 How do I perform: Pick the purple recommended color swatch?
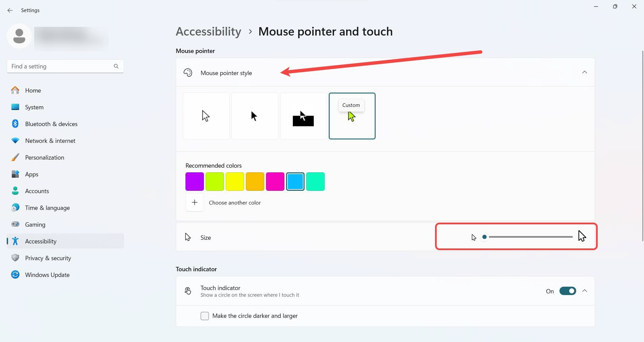pyautogui.click(x=195, y=181)
